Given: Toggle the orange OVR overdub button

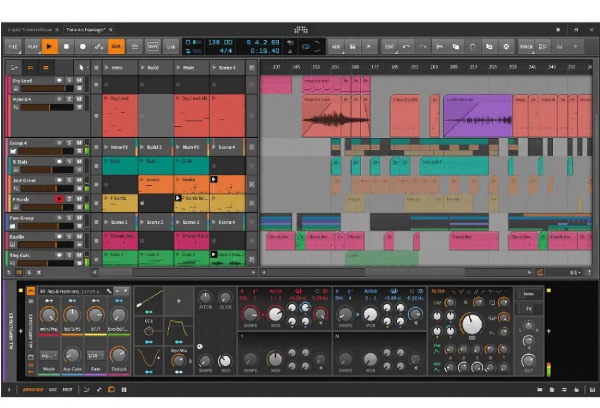Looking at the screenshot, I should tap(116, 47).
